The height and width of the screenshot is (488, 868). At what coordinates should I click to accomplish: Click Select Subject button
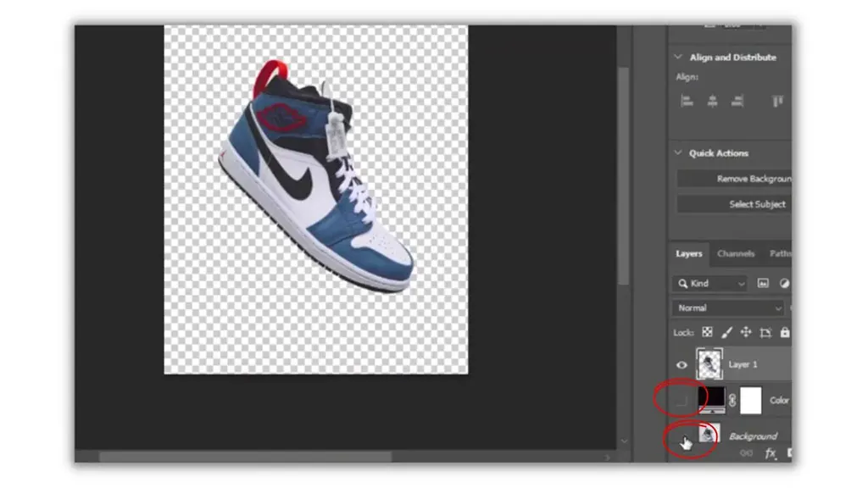734,204
